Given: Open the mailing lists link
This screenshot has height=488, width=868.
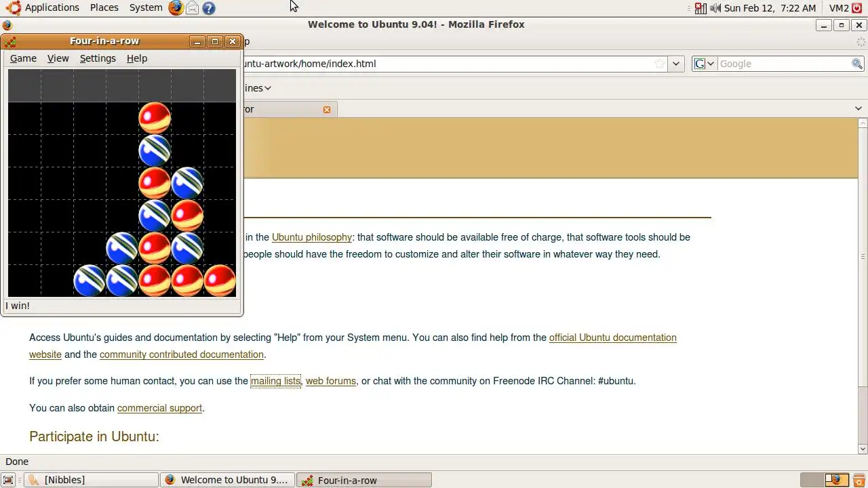Looking at the screenshot, I should [275, 381].
